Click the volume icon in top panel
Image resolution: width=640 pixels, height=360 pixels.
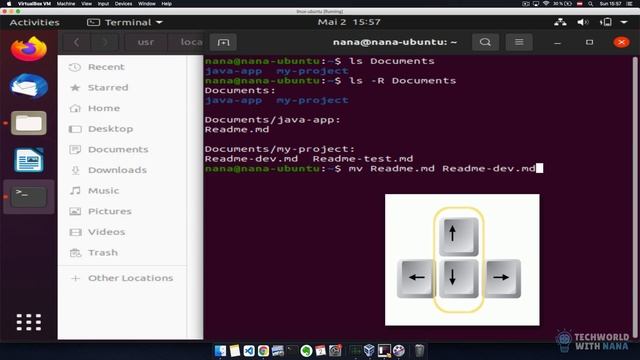click(x=582, y=22)
